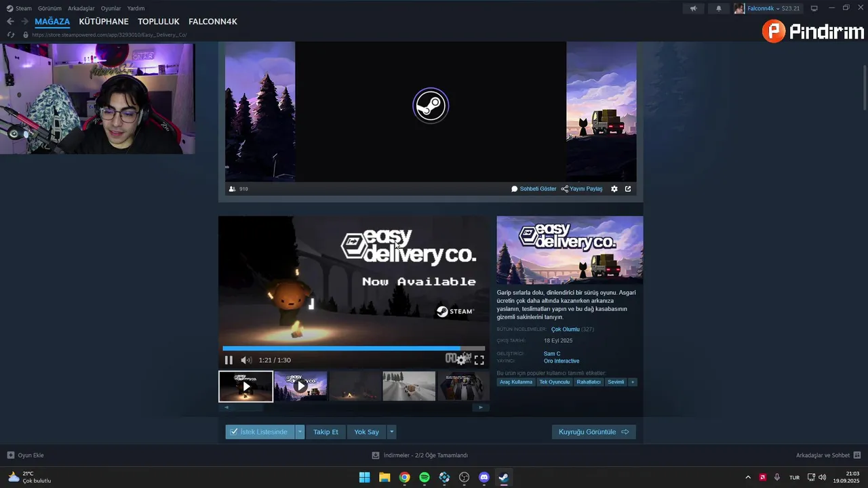Click Sohbeti Göster chat link

click(534, 189)
